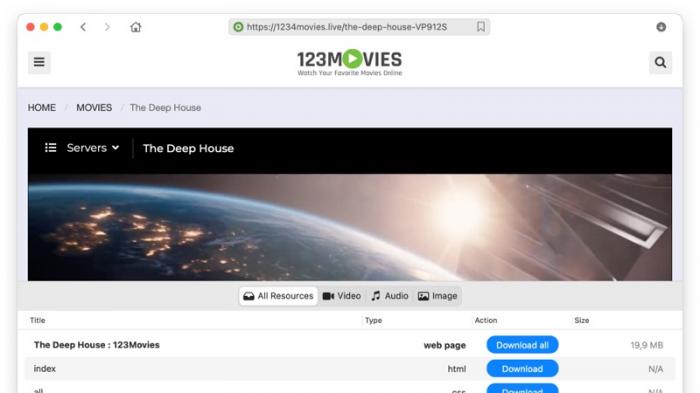Go to the HOME breadcrumb
The image size is (700, 393).
tap(42, 108)
